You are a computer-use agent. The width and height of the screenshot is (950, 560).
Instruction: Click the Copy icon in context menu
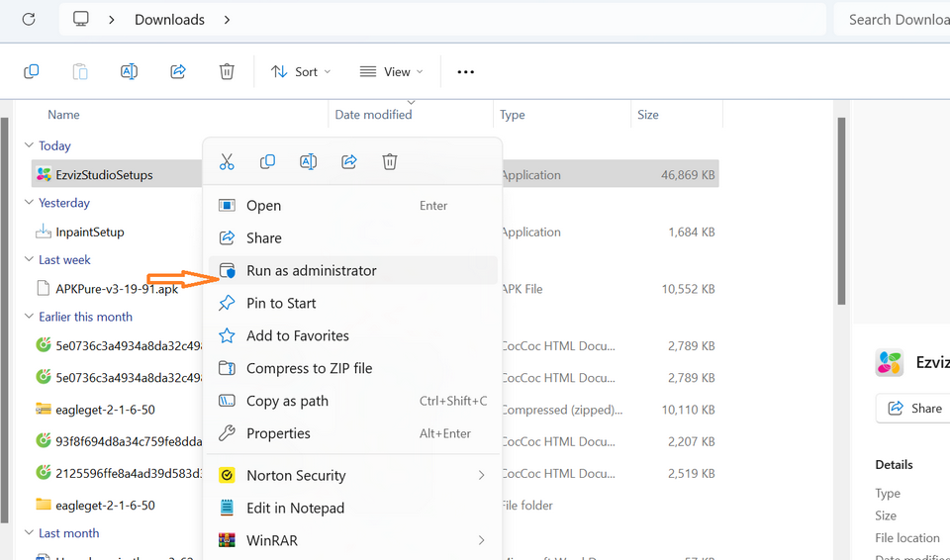(x=267, y=162)
